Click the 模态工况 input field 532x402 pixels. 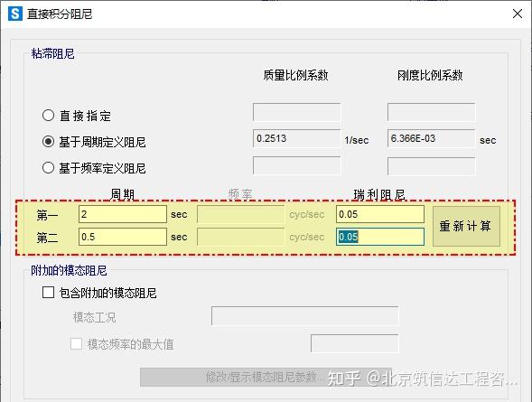click(x=304, y=316)
